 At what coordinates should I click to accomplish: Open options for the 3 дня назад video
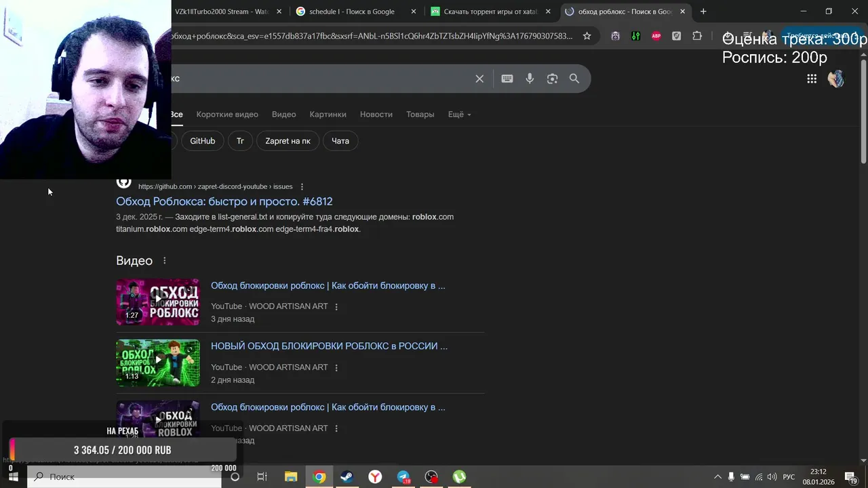click(336, 306)
